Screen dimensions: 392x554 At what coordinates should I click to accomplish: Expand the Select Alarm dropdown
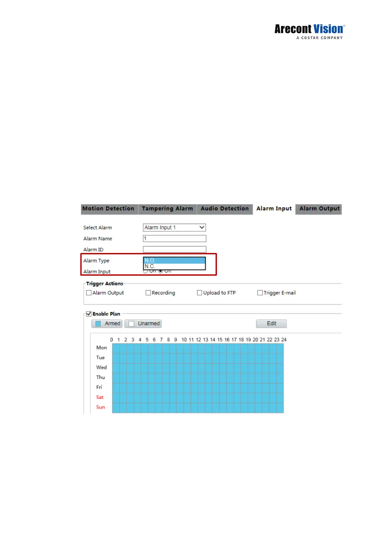pyautogui.click(x=174, y=227)
